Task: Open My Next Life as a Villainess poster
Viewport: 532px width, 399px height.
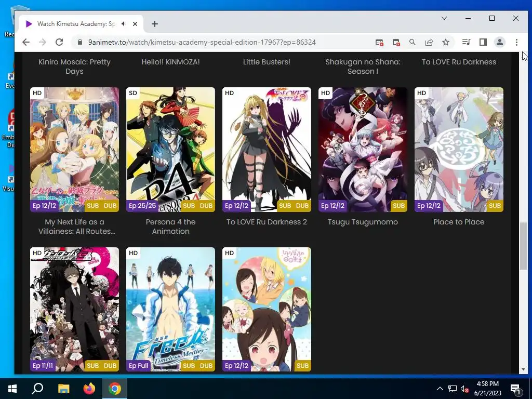Action: [x=74, y=150]
